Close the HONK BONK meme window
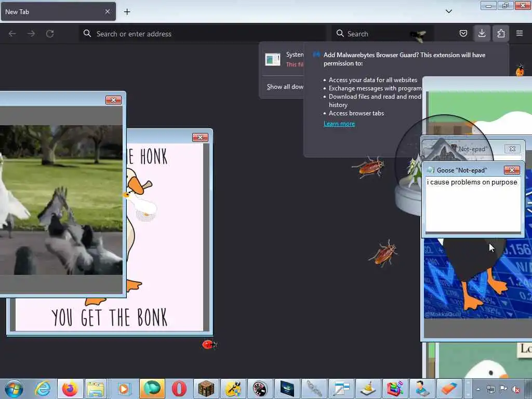 tap(200, 137)
